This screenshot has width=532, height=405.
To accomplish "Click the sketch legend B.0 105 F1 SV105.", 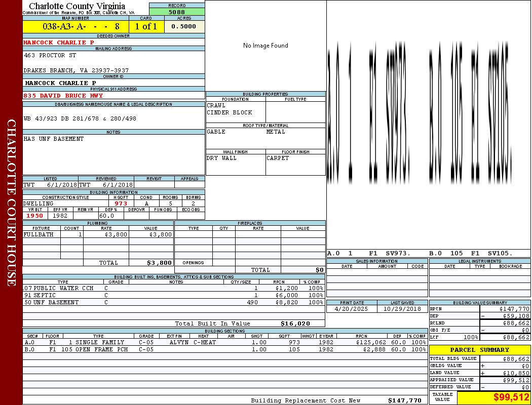I will [x=471, y=253].
